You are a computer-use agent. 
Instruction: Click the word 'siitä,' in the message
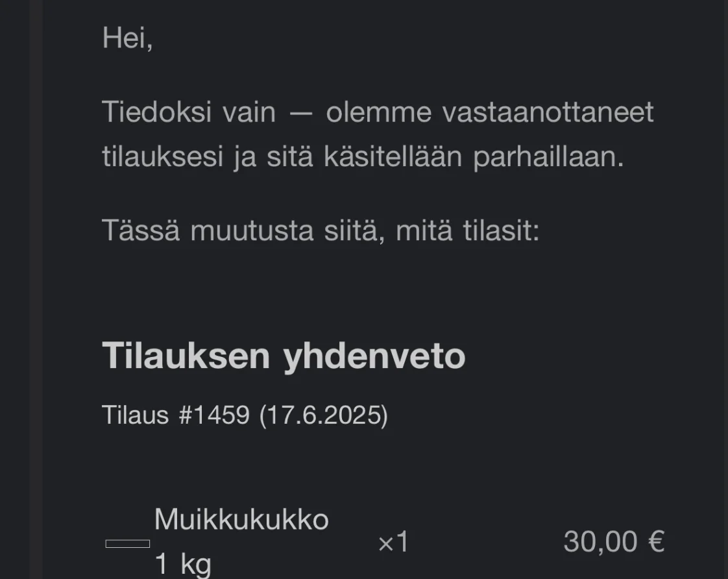(x=350, y=231)
